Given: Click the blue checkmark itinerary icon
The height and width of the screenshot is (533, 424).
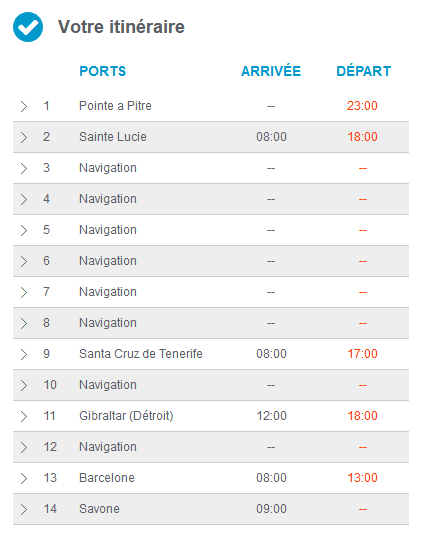Looking at the screenshot, I should (x=28, y=27).
